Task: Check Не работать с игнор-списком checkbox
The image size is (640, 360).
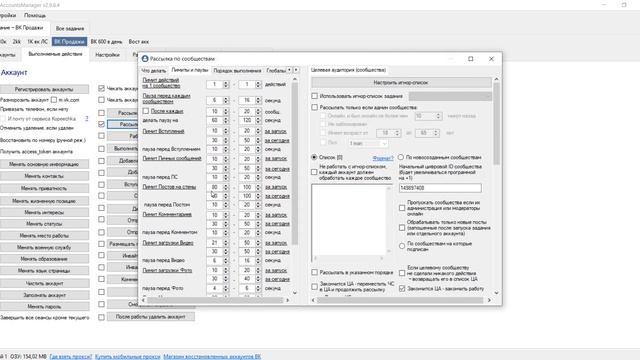Action: click(314, 172)
